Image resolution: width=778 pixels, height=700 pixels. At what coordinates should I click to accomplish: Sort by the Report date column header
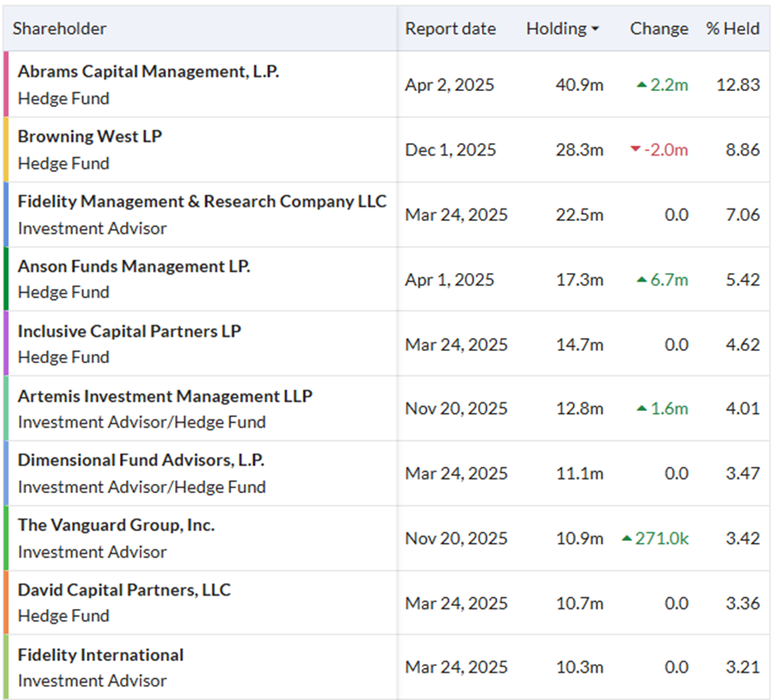click(x=450, y=29)
